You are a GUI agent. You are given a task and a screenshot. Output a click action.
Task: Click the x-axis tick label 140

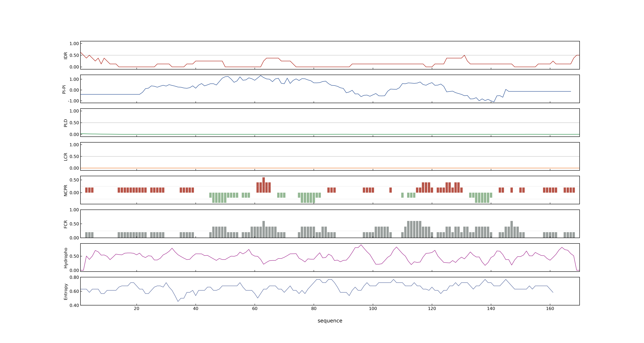(x=491, y=309)
